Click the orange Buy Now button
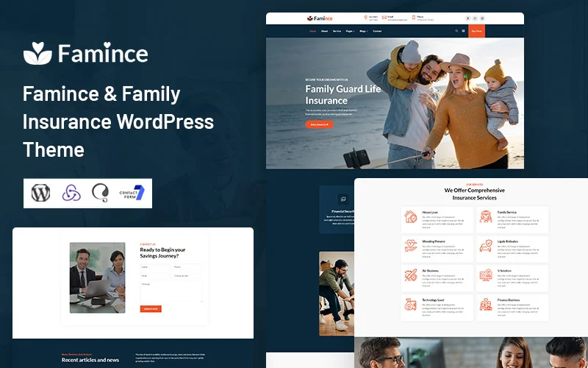Viewport: 588px width, 368px height. coord(476,31)
